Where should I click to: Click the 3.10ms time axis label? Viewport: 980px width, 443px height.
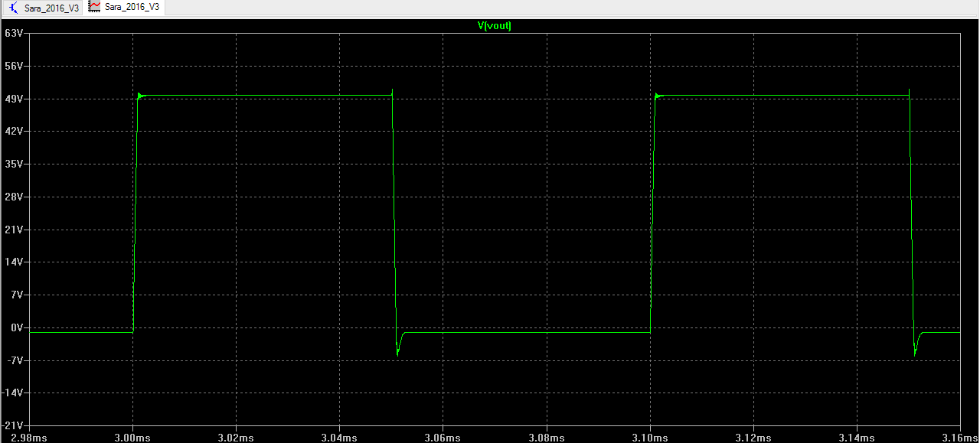point(650,438)
